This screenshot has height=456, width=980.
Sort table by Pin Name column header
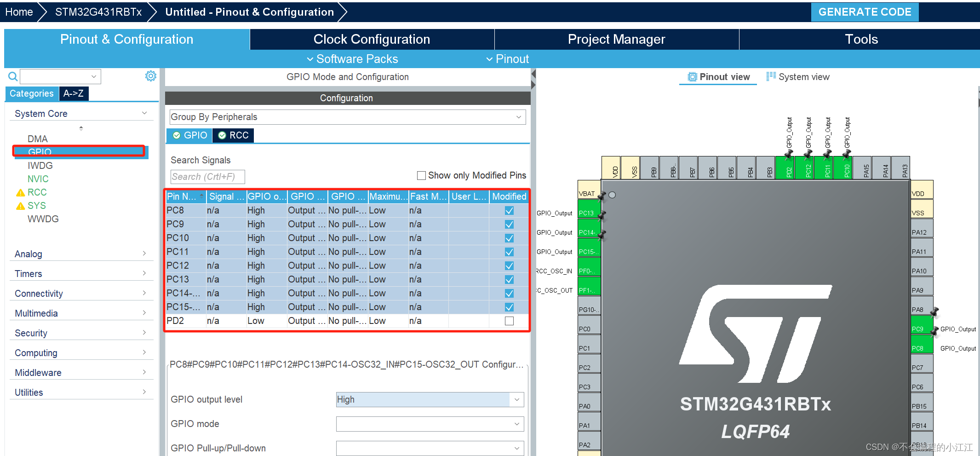(x=186, y=196)
